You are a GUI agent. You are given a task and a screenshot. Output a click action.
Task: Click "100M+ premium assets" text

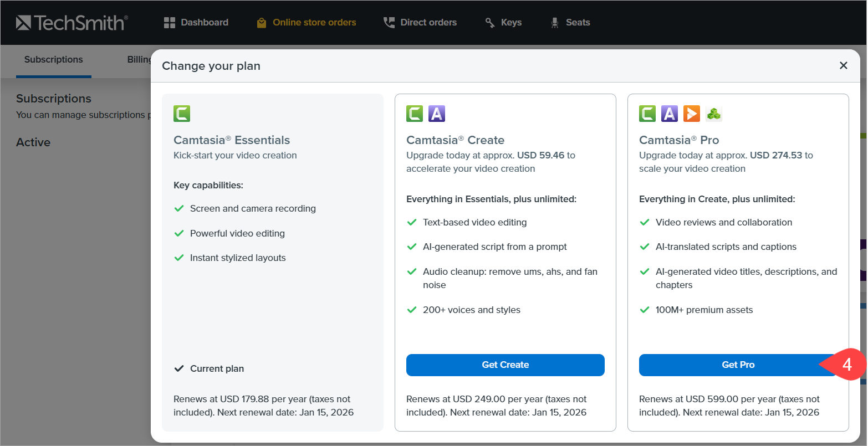click(x=704, y=310)
